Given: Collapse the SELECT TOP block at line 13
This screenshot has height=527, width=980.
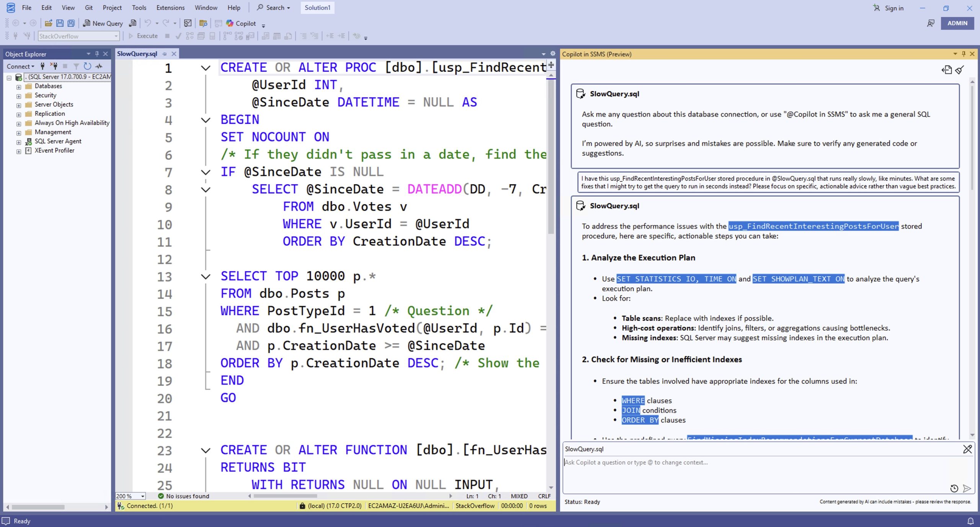Looking at the screenshot, I should point(206,277).
